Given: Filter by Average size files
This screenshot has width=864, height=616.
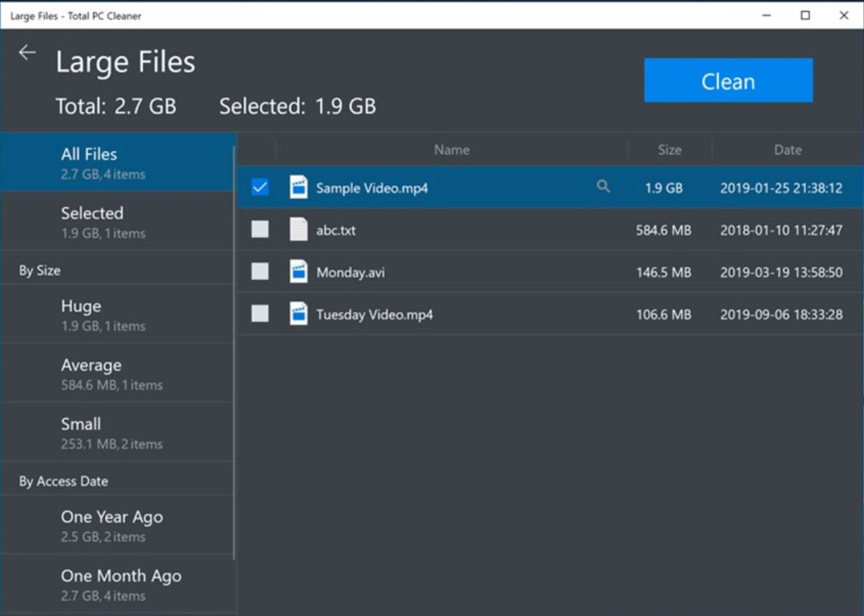Looking at the screenshot, I should pyautogui.click(x=117, y=373).
